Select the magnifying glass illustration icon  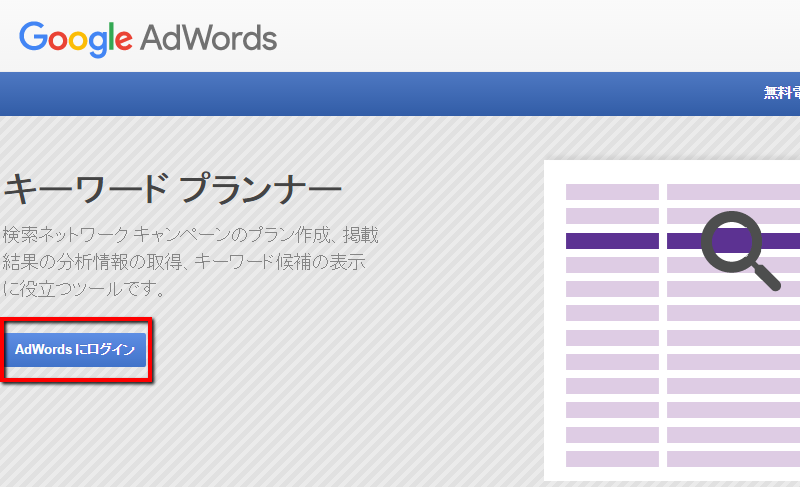point(740,250)
